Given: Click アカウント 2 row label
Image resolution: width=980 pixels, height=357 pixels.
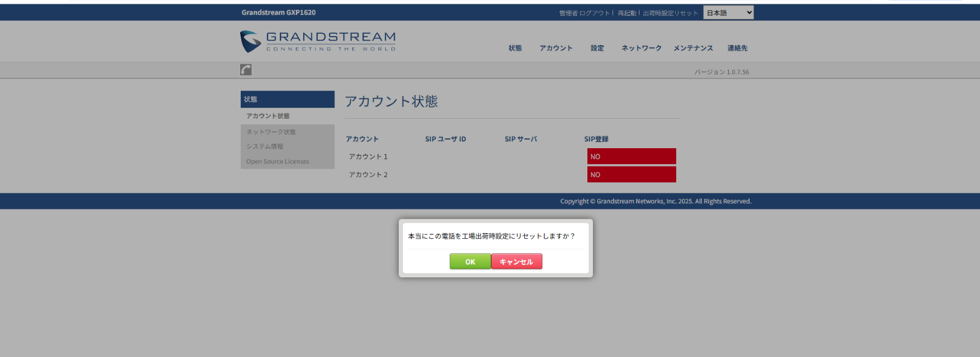Looking at the screenshot, I should pos(368,175).
